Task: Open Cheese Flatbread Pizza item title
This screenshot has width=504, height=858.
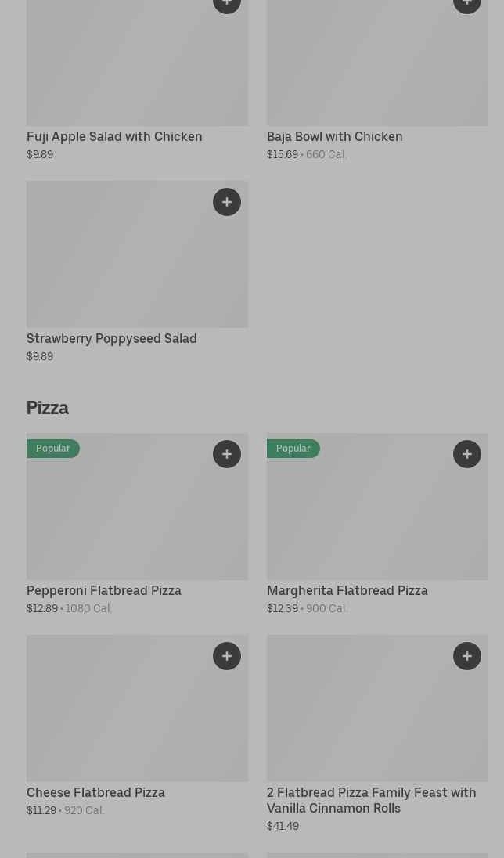Action: point(95,792)
